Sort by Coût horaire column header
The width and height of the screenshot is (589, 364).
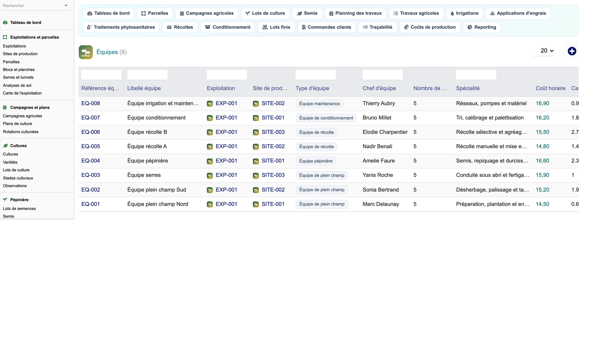550,88
